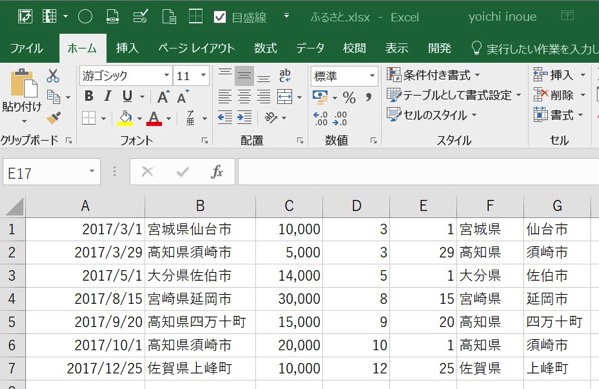Screen dimensions: 599x389
Task: Toggle Underline formatting
Action: coord(127,96)
